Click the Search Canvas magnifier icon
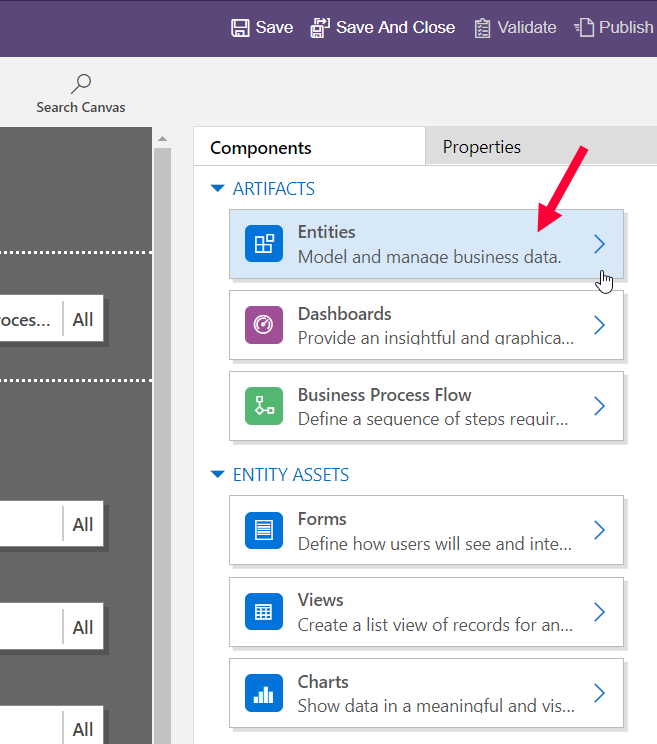This screenshot has width=657, height=744. (x=81, y=84)
